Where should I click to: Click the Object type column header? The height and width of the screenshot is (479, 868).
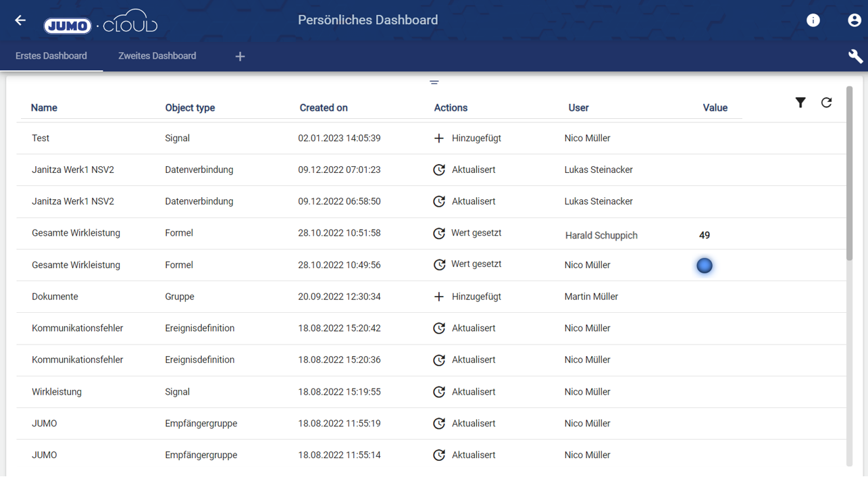coord(190,108)
